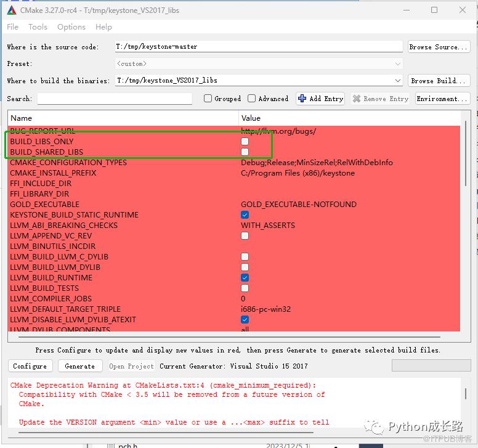Uncheck KEYSTONE_BUILD_STATIC_RUNTIME checkbox
The width and height of the screenshot is (478, 448).
click(x=245, y=214)
